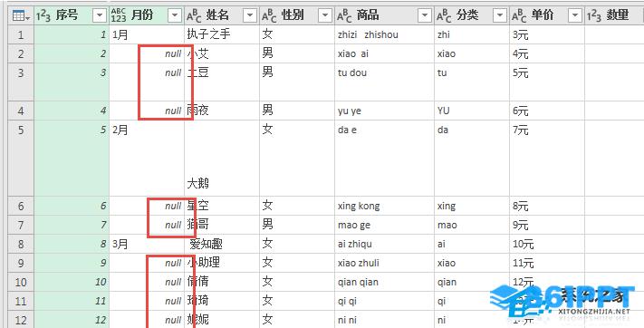Click the 单价 column data type icon

click(520, 15)
